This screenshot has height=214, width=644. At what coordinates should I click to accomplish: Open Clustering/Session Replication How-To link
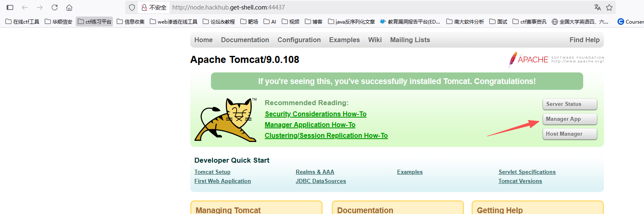click(326, 135)
